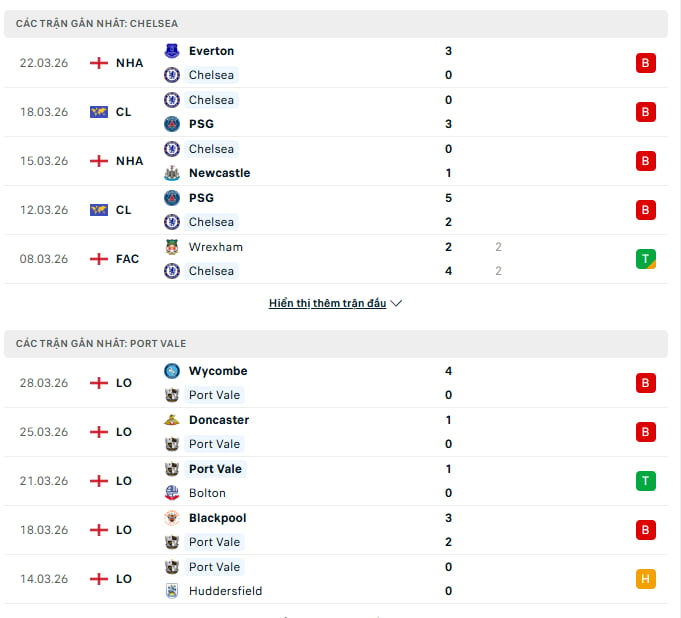The image size is (681, 618).
Task: Select the 'Các trận gần nhất: Chelsea' header
Action: [97, 23]
